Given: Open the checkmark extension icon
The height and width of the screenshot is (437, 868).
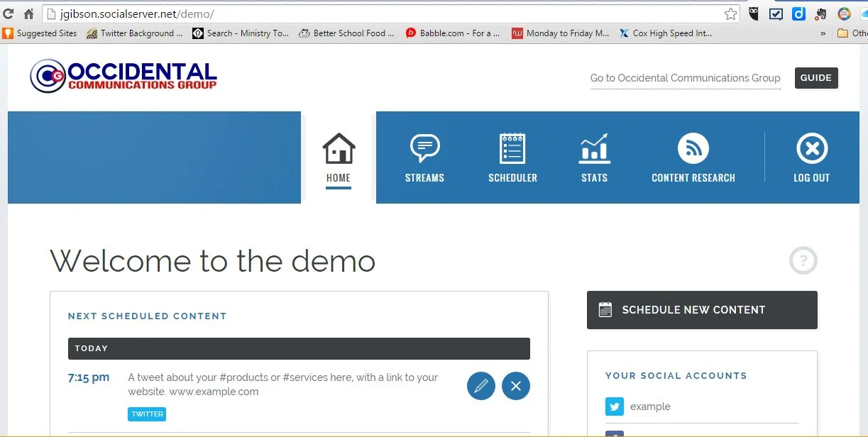Looking at the screenshot, I should click(x=776, y=13).
